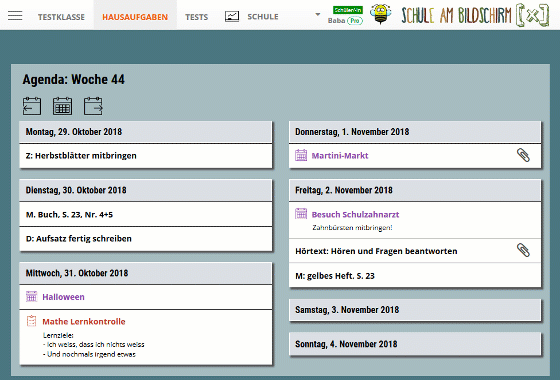Click the Agenda: Woche 44 heading

click(74, 79)
